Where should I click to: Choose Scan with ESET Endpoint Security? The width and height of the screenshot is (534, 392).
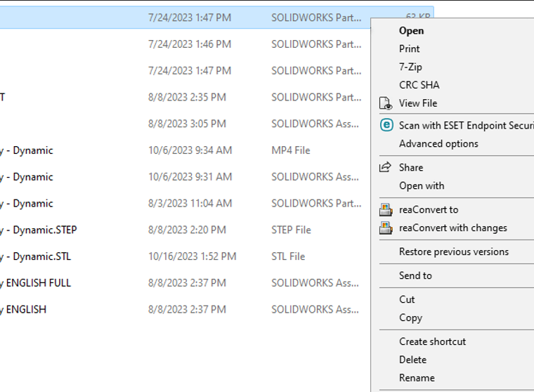(x=467, y=125)
